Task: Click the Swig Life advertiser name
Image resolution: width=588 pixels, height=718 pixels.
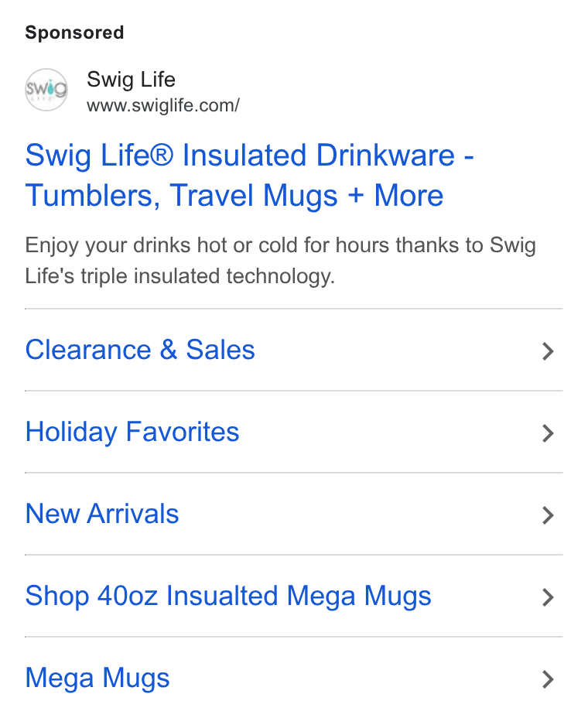Action: [x=131, y=79]
